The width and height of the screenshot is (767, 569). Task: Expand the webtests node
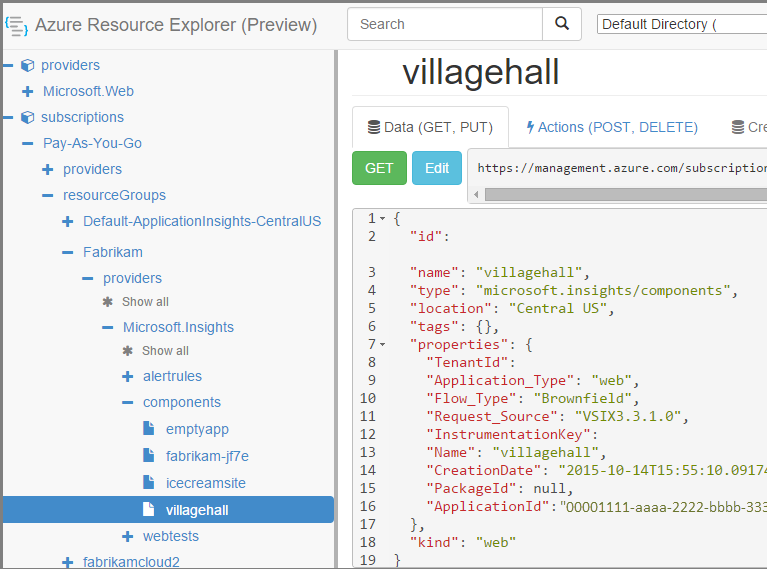tap(127, 537)
